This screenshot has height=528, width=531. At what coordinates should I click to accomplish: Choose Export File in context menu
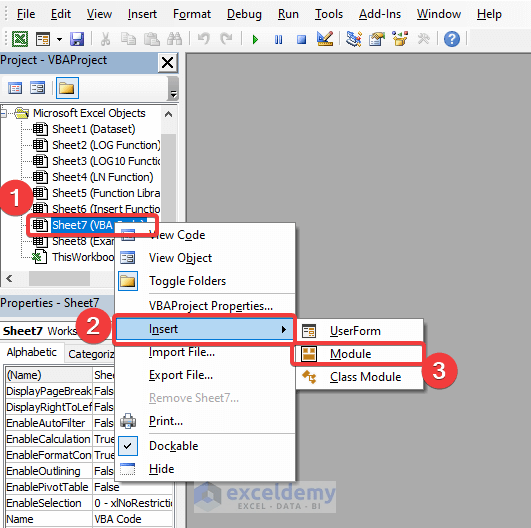point(205,375)
